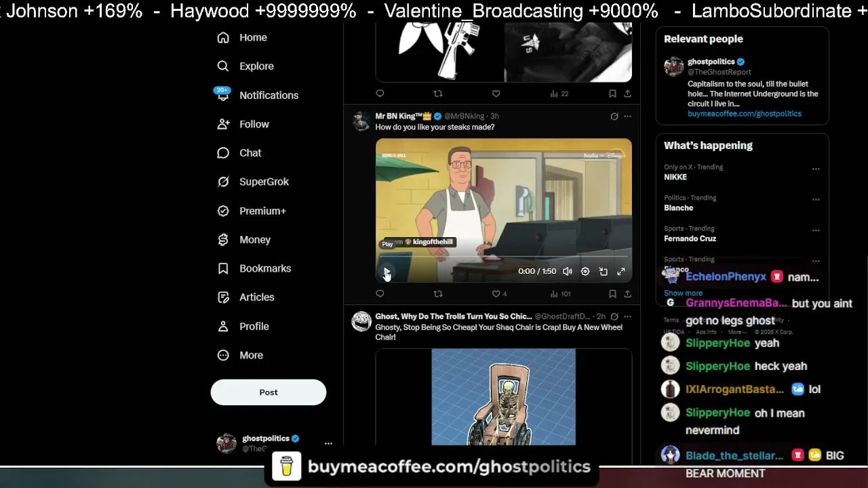Image resolution: width=868 pixels, height=488 pixels.
Task: Ask Grok about the wheelchair tweet
Action: (614, 317)
